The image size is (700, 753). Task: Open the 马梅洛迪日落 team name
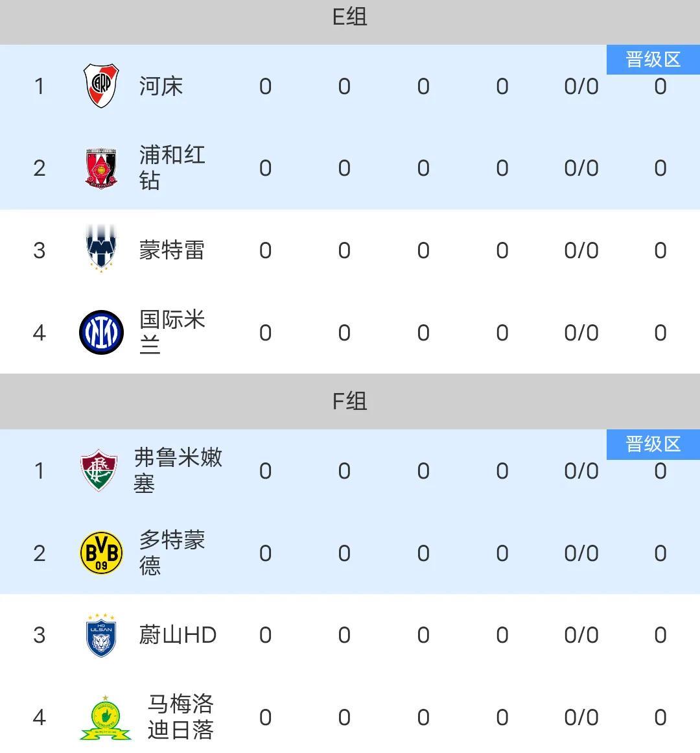pyautogui.click(x=180, y=717)
